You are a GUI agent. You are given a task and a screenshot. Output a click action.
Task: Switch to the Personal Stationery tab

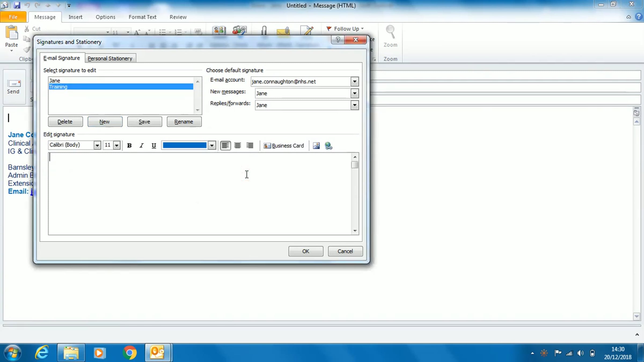[x=110, y=58]
